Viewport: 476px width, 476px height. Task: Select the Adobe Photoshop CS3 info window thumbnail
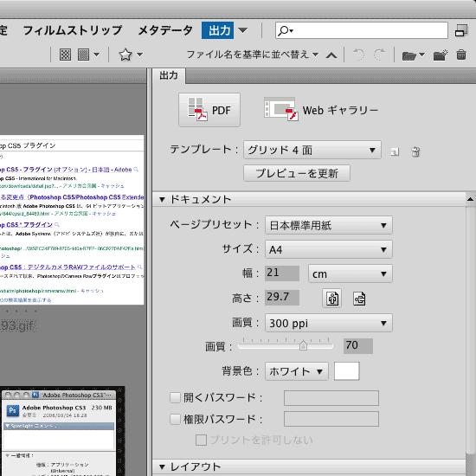pos(62,431)
